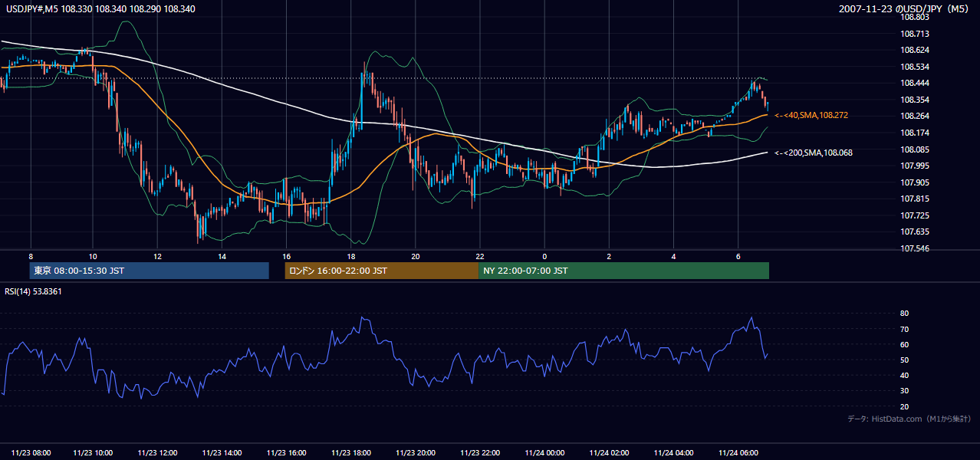
Task: Click RSI axis level 20
Action: (x=904, y=406)
